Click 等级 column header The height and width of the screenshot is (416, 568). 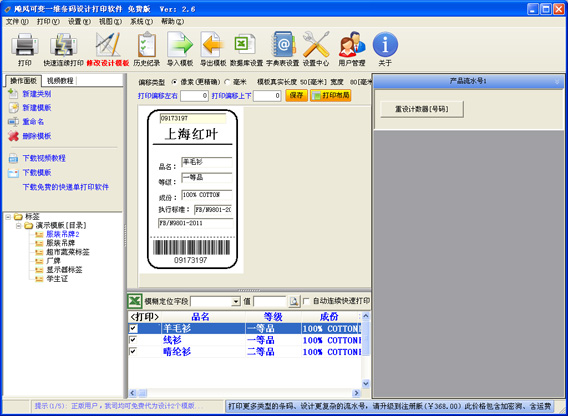tap(273, 317)
